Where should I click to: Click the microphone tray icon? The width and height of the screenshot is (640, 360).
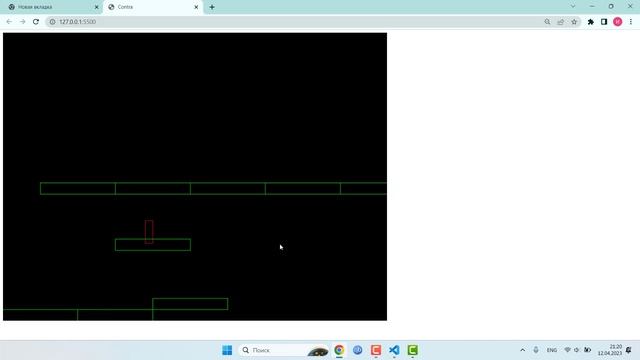pyautogui.click(x=536, y=350)
